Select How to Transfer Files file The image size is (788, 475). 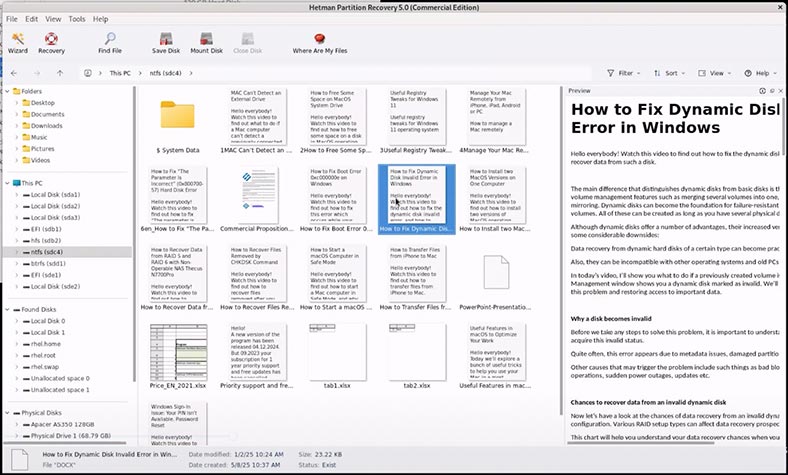(416, 278)
